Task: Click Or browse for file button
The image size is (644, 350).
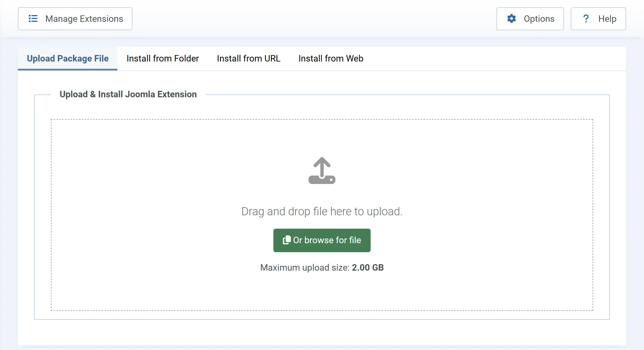Action: click(x=322, y=240)
